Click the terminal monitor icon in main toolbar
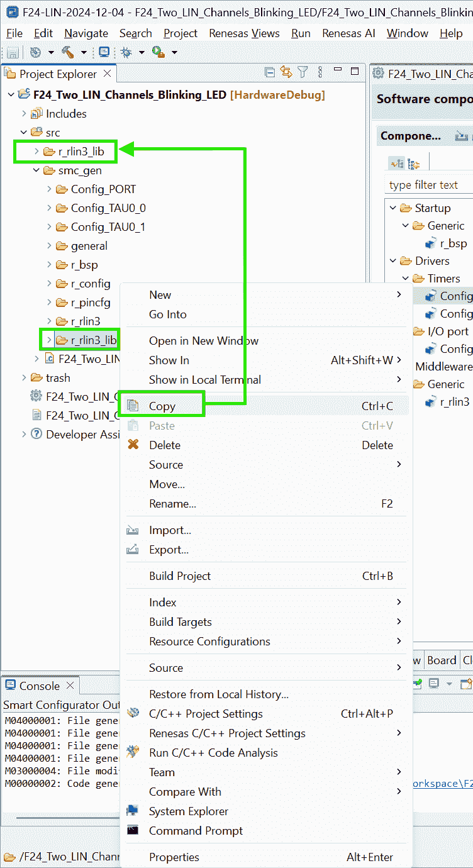Viewport: 473px width, 868px height. pos(104,53)
